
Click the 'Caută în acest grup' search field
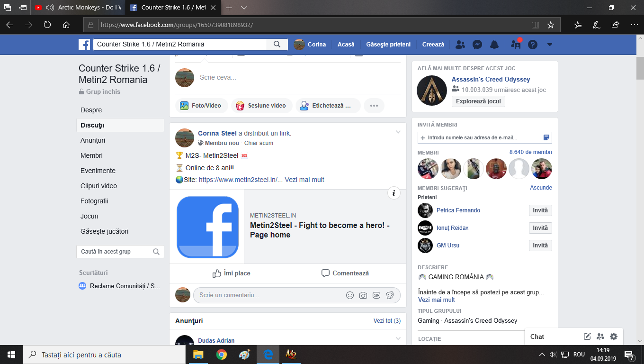pyautogui.click(x=120, y=252)
